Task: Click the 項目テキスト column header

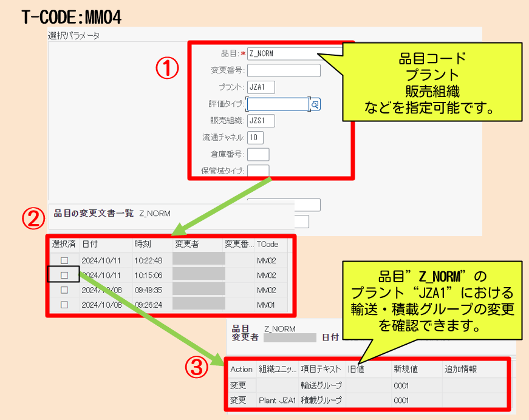Action: click(x=322, y=369)
